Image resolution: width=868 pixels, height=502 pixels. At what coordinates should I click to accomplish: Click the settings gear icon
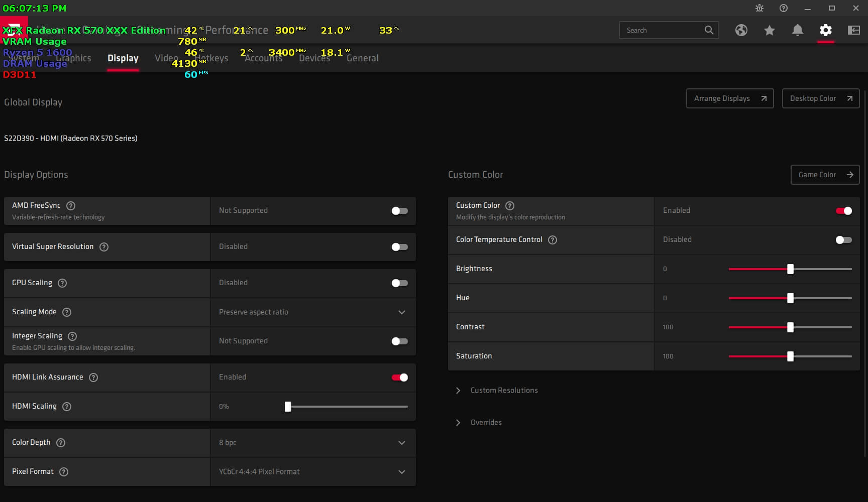point(825,30)
